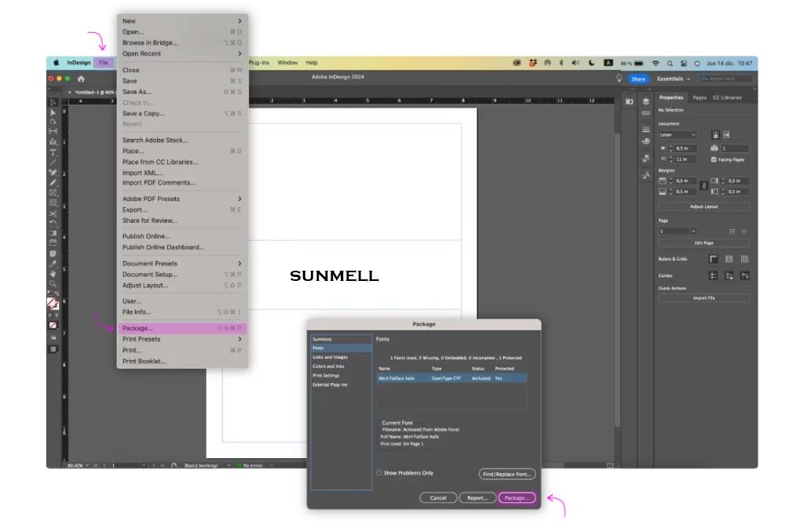The height and width of the screenshot is (532, 804).
Task: Uncheck the Facing Pages checkbox
Action: click(714, 159)
